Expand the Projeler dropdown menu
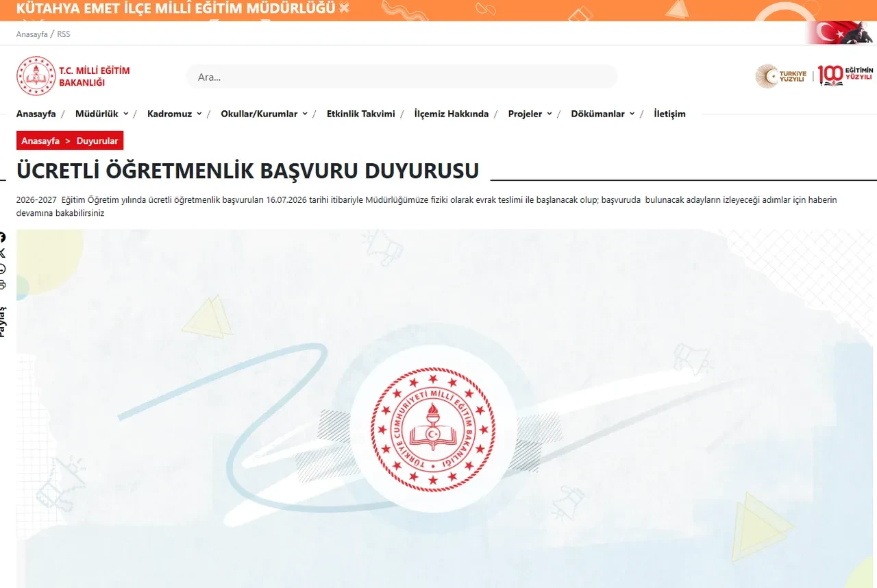 (530, 114)
